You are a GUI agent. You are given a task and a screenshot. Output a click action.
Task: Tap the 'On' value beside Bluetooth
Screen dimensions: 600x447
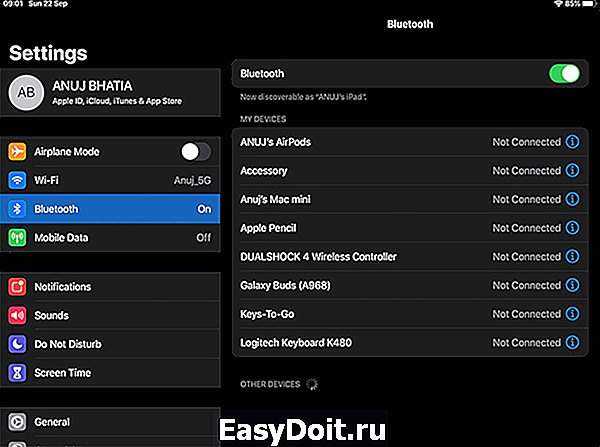(204, 209)
